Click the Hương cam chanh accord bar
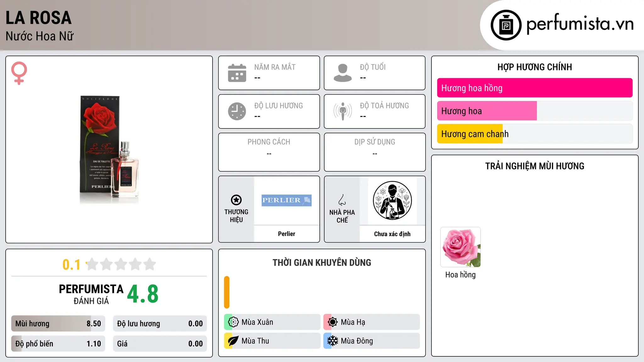 tap(535, 134)
